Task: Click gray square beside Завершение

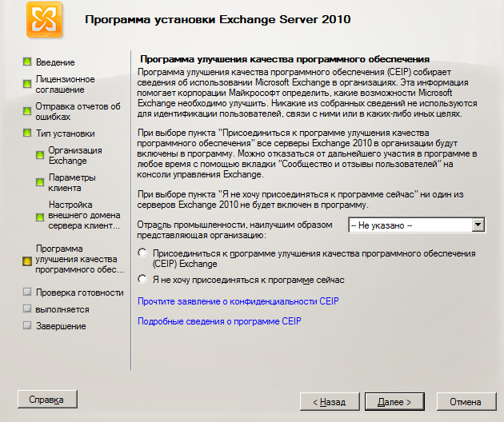Action: (27, 325)
